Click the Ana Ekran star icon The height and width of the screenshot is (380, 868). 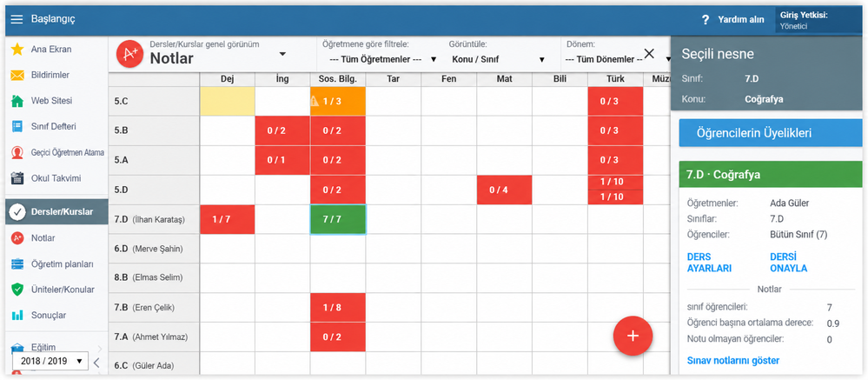17,50
